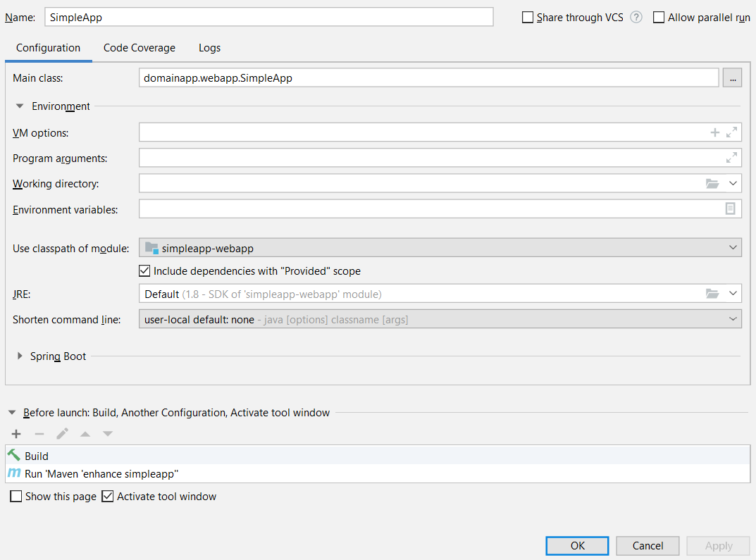Uncheck Include dependencies with Provided scope
Viewport: 756px width, 560px height.
pyautogui.click(x=144, y=271)
